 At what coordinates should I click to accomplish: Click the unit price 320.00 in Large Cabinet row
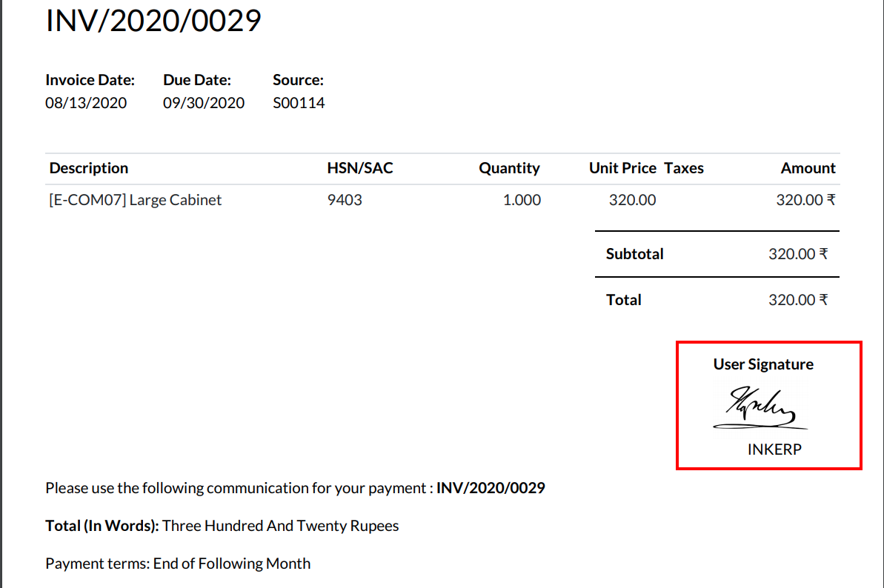(633, 200)
